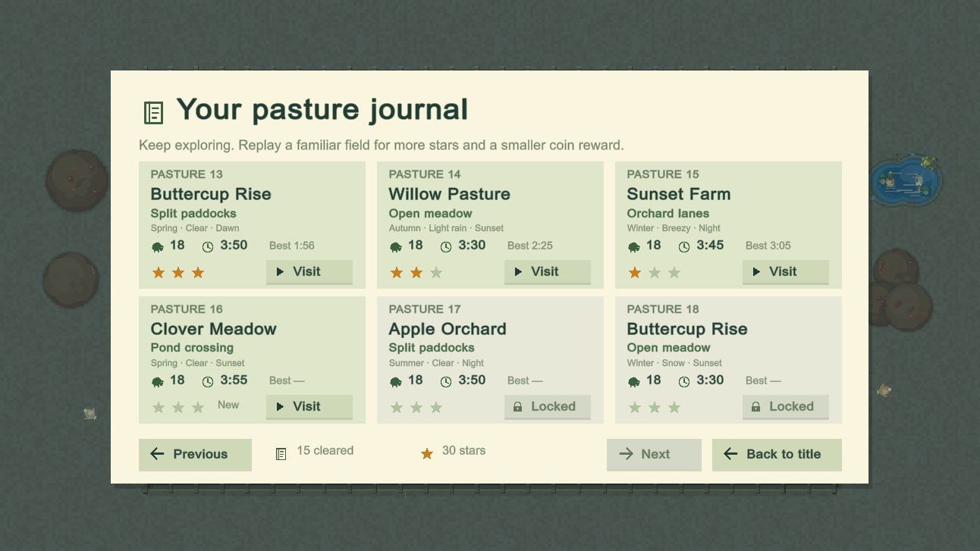Click the Best 3:05 time on Pasture 15
The width and height of the screenshot is (980, 551).
[x=768, y=246]
